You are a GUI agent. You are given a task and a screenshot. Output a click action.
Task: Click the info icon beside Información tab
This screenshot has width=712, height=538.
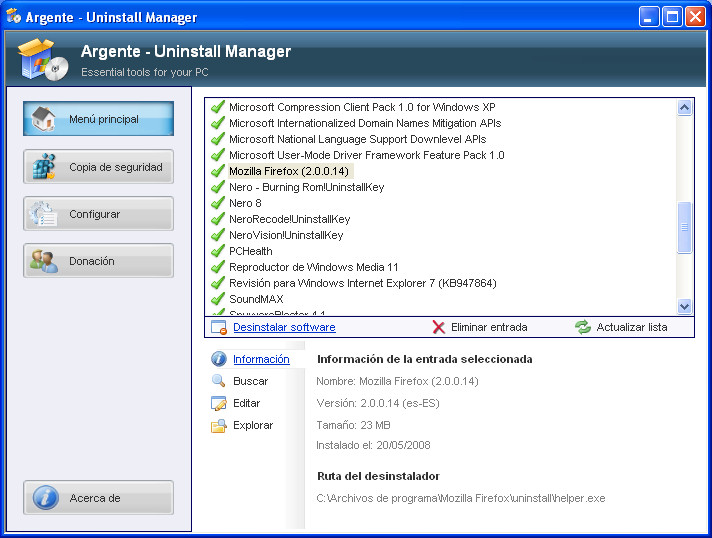point(219,359)
